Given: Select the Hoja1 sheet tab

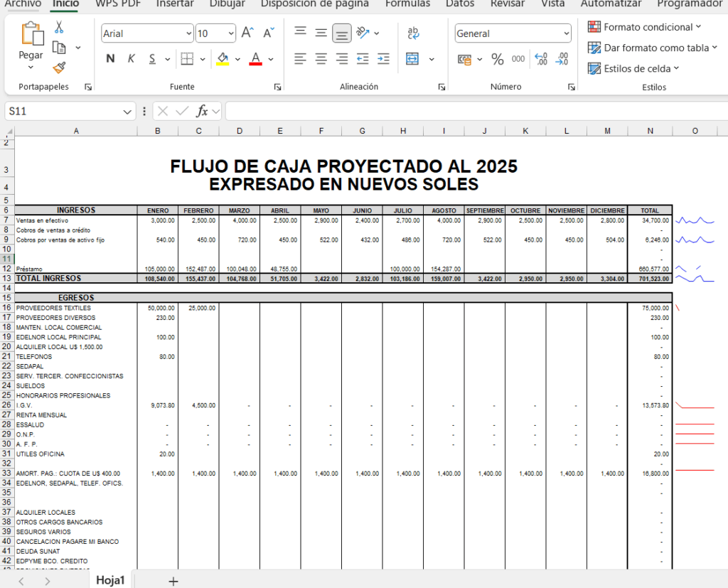Looking at the screenshot, I should pyautogui.click(x=110, y=581).
